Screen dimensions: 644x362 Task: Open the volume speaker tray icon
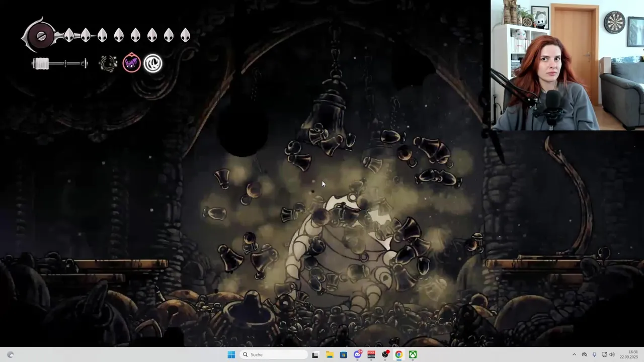(x=612, y=354)
